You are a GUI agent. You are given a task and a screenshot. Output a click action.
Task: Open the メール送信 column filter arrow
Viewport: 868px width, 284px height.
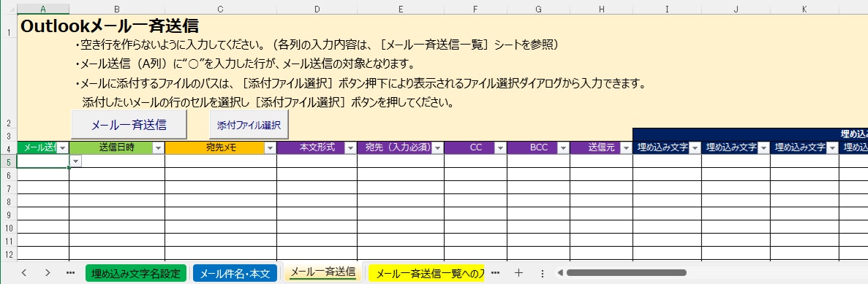point(63,148)
